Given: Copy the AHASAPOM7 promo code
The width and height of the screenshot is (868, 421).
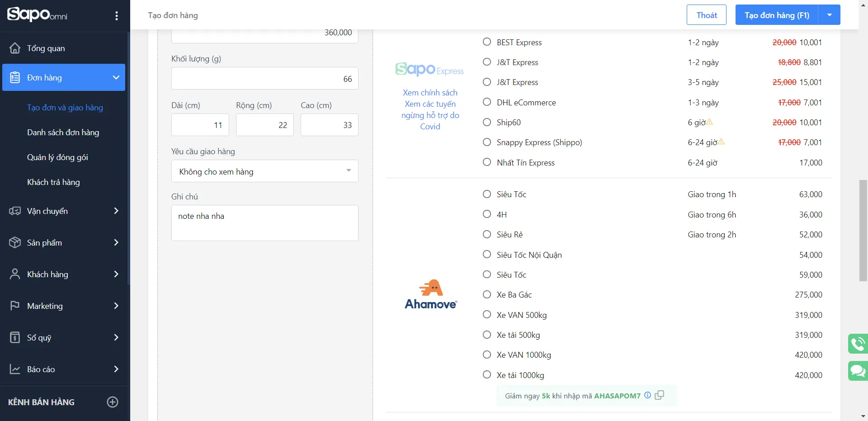Looking at the screenshot, I should click(660, 395).
